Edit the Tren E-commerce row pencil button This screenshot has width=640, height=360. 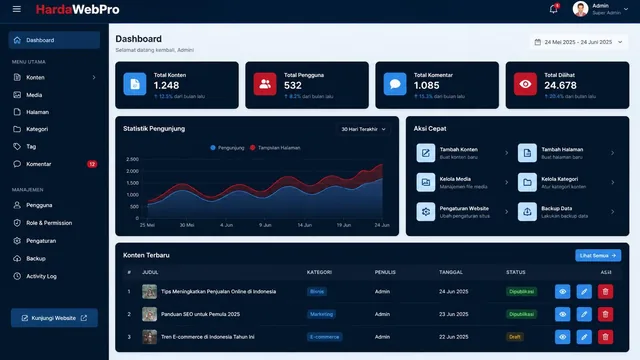(584, 337)
